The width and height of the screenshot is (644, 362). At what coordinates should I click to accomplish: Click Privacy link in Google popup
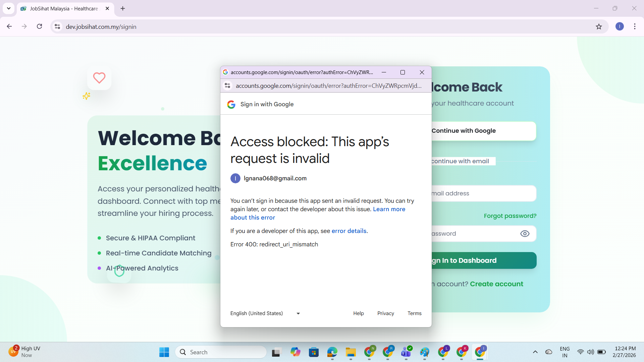[x=385, y=313]
